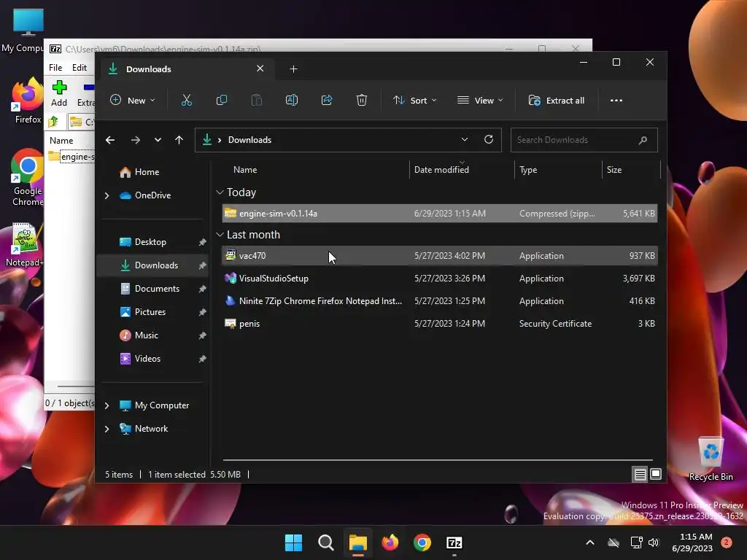Click the Downloads breadcrumb in address bar
747x560 pixels.
[x=249, y=140]
